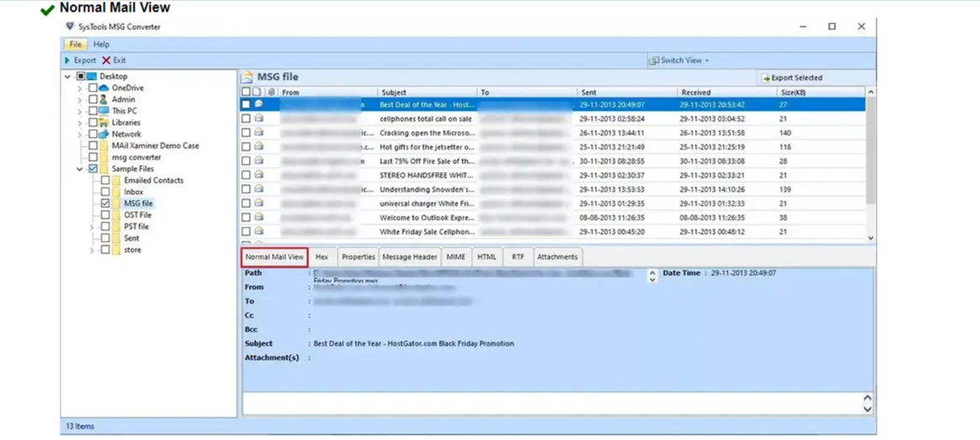The width and height of the screenshot is (980, 440).
Task: Click the Export arrow icon in toolbar
Action: point(67,60)
